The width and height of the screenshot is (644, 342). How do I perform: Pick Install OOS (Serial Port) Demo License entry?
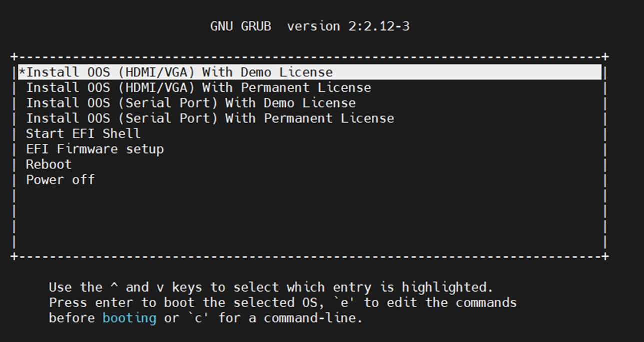191,103
